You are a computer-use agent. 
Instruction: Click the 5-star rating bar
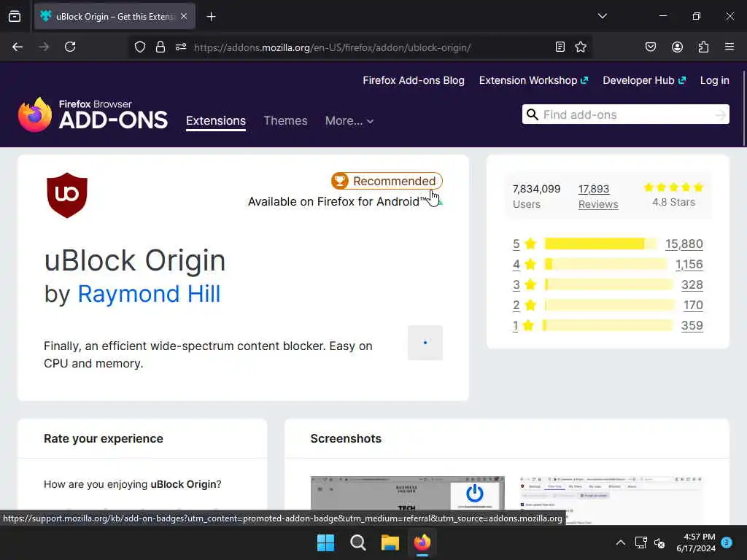(600, 244)
